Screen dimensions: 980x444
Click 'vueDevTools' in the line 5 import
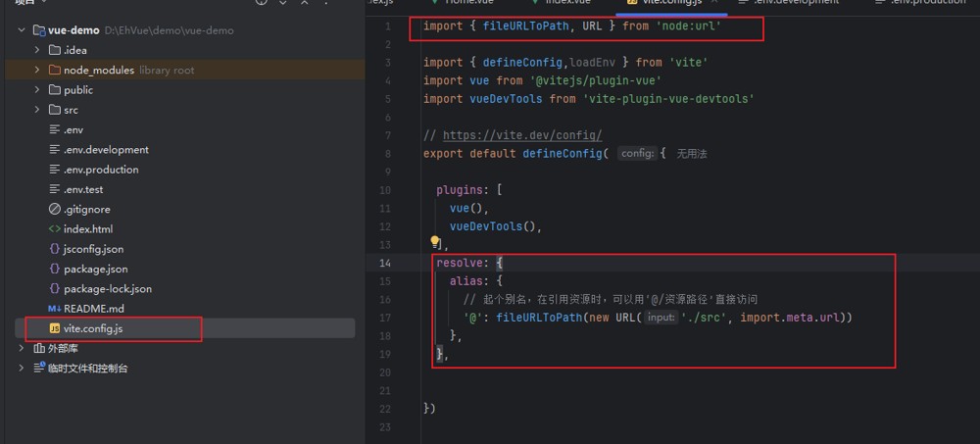506,99
